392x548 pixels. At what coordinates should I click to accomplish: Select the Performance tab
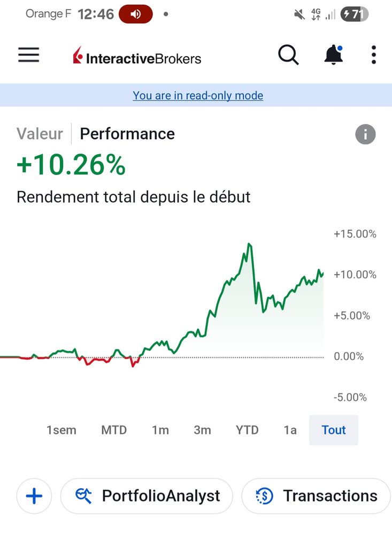coord(127,134)
